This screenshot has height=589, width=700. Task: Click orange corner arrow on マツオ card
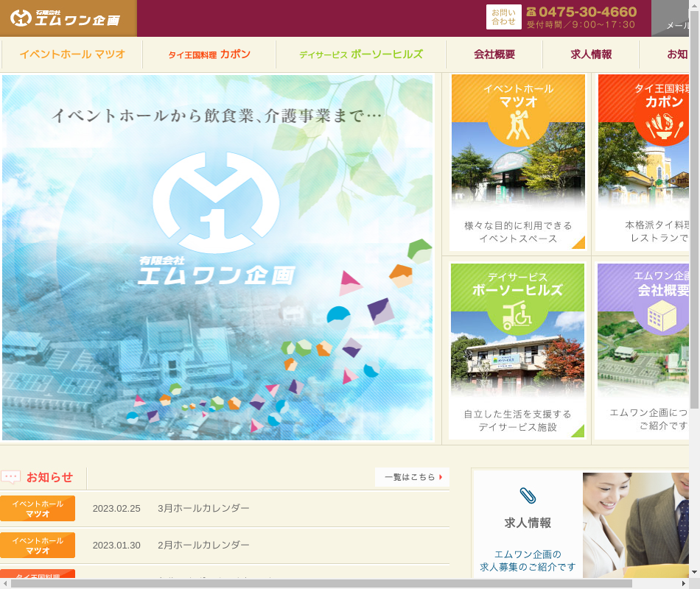point(579,243)
